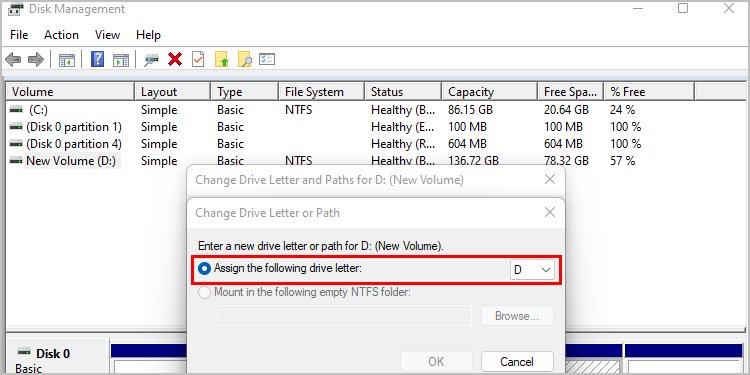Screen dimensions: 750x375
Task: Click the Browse... button
Action: (x=517, y=316)
